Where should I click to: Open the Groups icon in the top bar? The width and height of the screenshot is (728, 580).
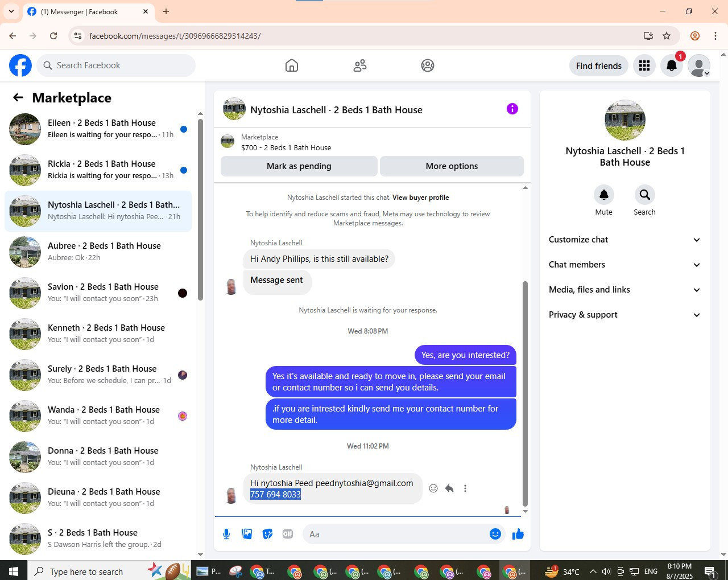[x=428, y=65]
